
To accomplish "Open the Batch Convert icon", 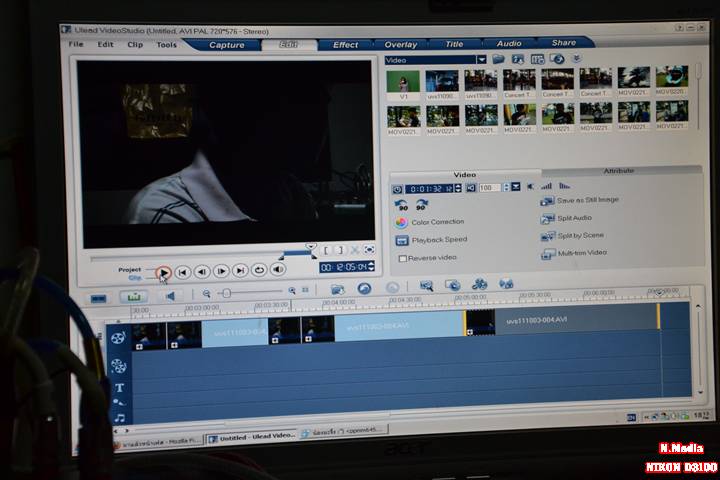I will (453, 286).
